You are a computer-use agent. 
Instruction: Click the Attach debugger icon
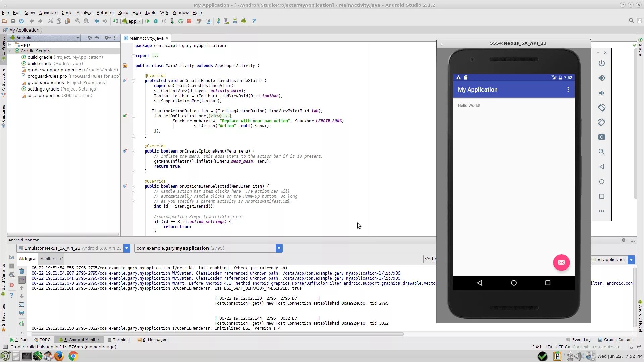[x=172, y=21]
